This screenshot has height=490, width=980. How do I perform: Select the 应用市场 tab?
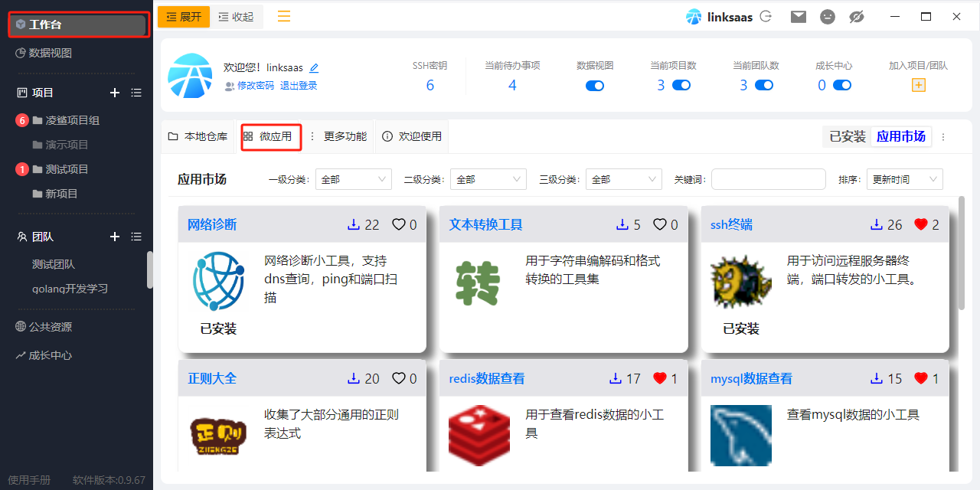[901, 136]
